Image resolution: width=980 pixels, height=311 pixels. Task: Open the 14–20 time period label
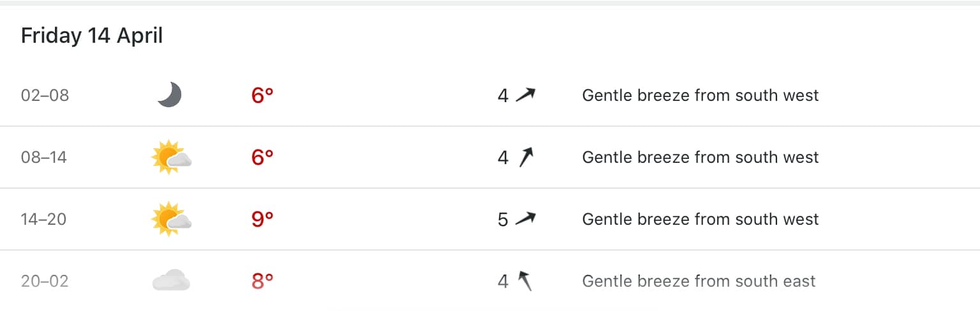(x=43, y=219)
